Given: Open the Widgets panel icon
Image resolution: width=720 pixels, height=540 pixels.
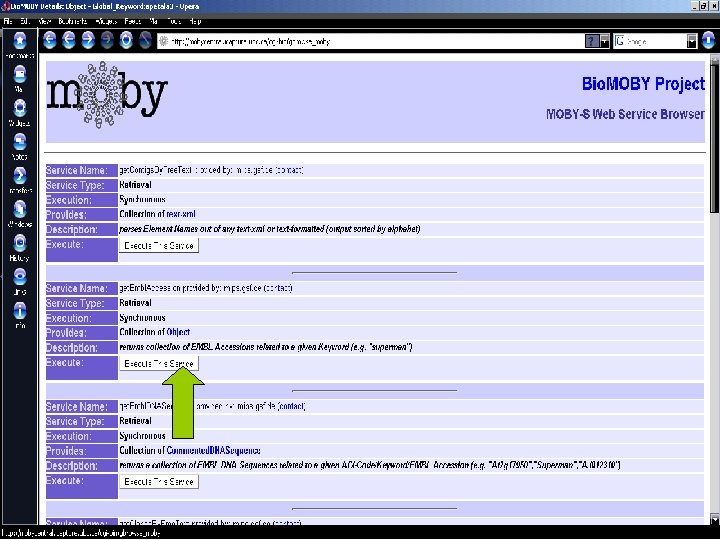Looking at the screenshot, I should click(x=19, y=108).
